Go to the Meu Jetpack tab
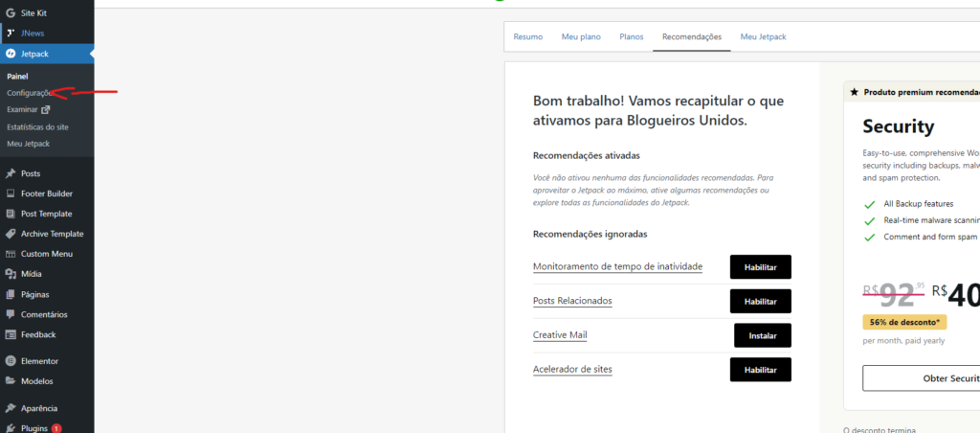980x433 pixels. pos(763,37)
